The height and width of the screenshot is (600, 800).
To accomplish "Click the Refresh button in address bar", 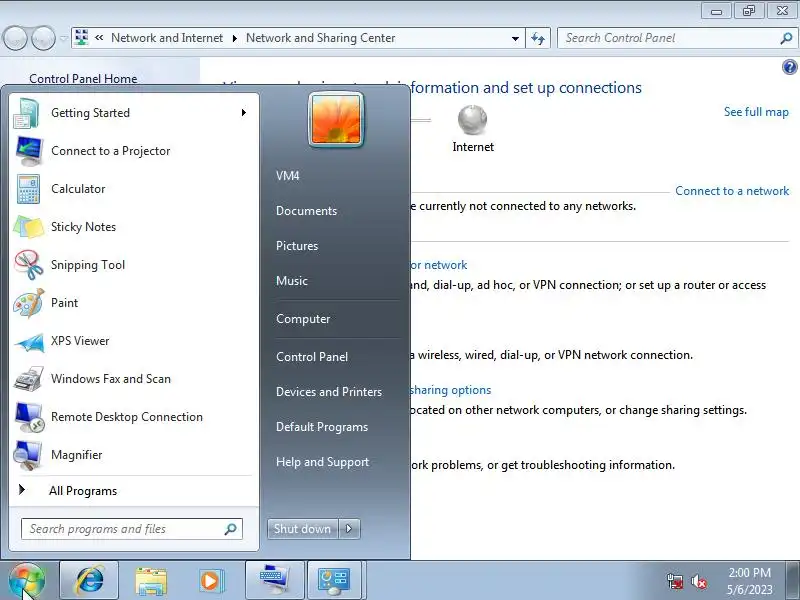I will pyautogui.click(x=538, y=38).
